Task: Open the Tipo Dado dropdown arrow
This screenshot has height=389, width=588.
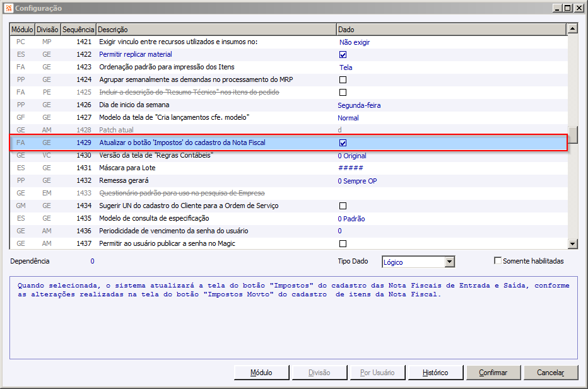Action: coord(450,262)
